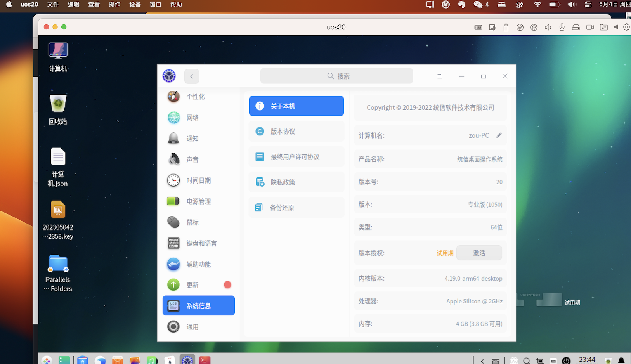The height and width of the screenshot is (364, 631).
Task: Open the WeChat icon in macOS menu bar
Action: [x=478, y=5]
